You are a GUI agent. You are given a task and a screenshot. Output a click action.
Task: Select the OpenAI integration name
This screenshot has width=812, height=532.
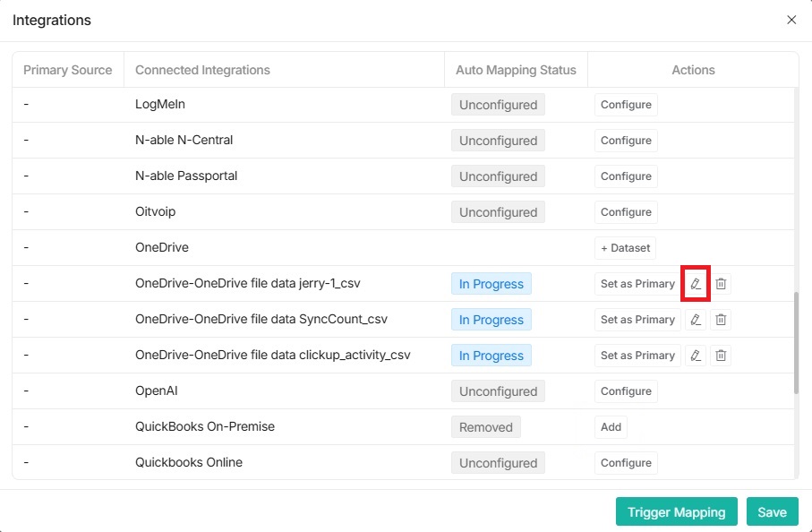(157, 390)
